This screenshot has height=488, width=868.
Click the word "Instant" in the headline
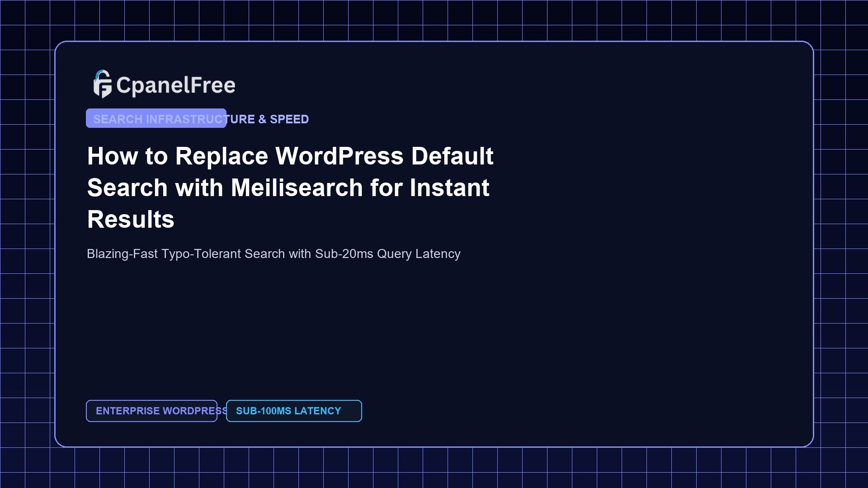(x=449, y=188)
